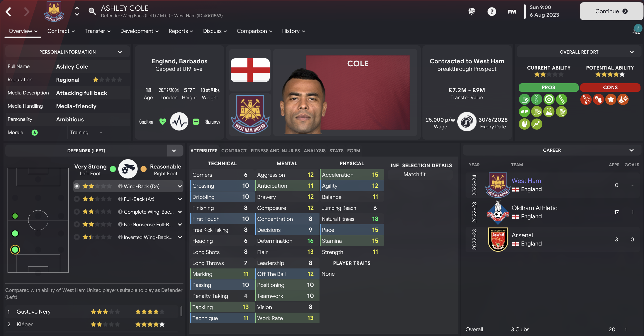
Task: Open the player search magnifier
Action: coord(92,11)
